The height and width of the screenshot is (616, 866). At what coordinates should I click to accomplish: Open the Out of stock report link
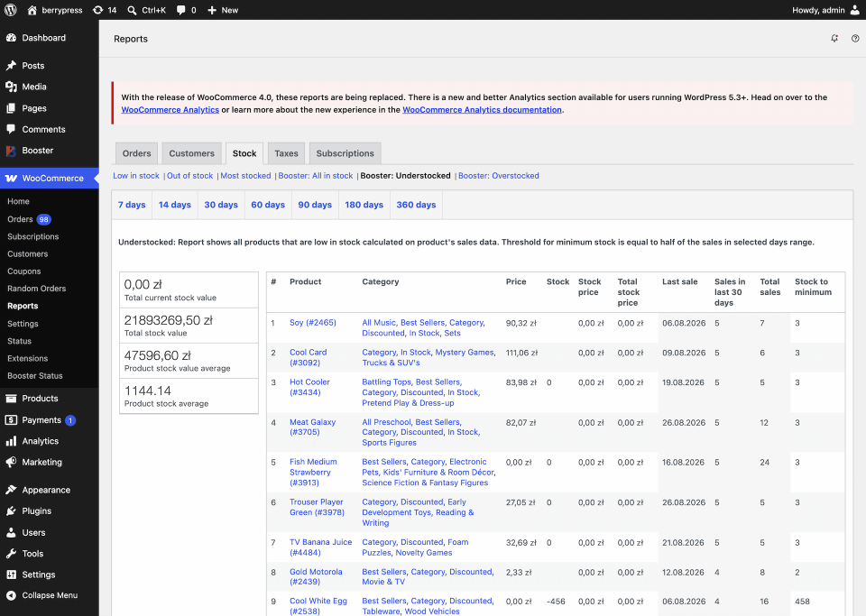click(189, 176)
